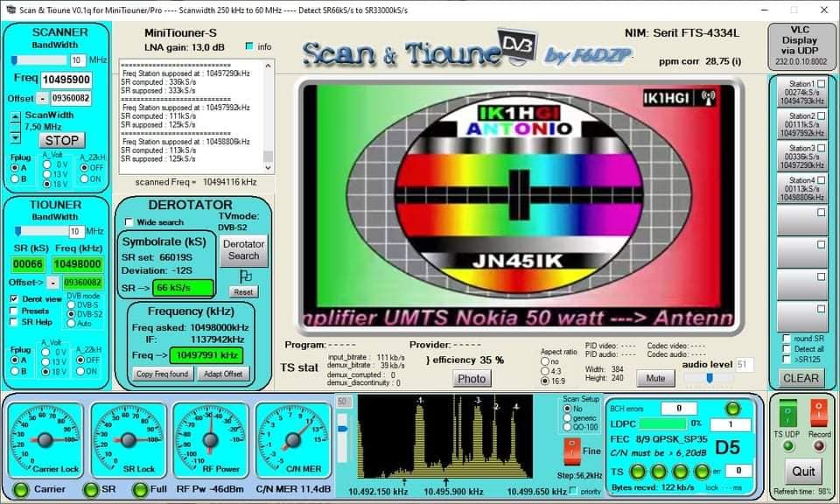Select Station2 111kS/s preset button

coord(802,124)
